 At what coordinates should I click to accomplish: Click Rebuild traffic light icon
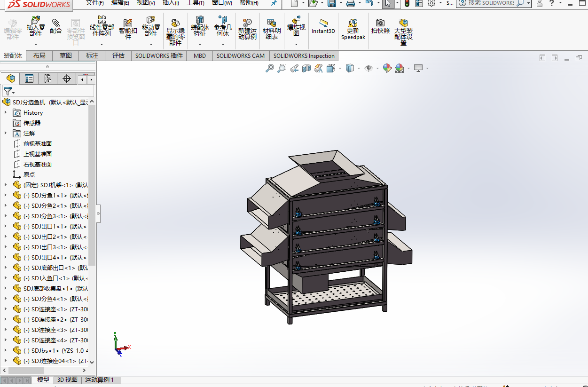tap(407, 3)
